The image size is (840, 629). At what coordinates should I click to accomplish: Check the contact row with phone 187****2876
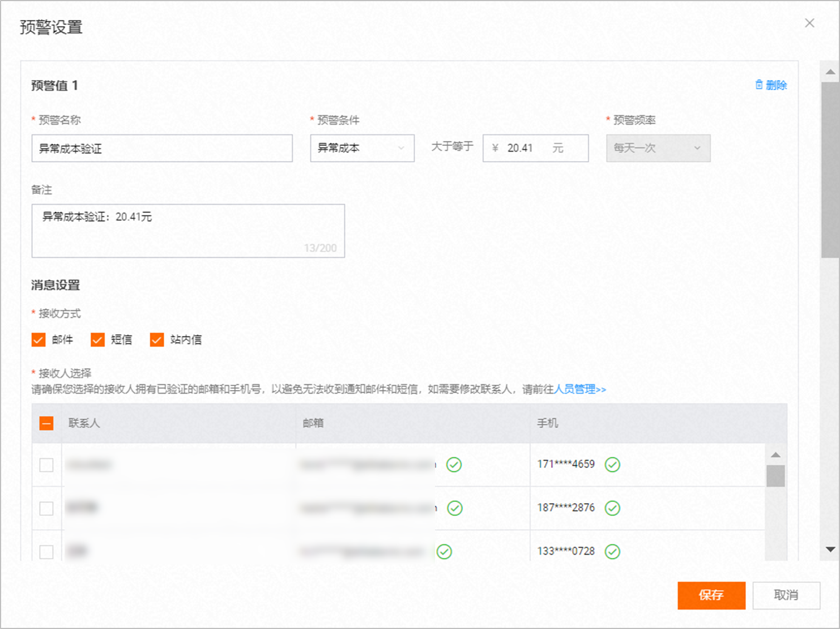(x=47, y=508)
